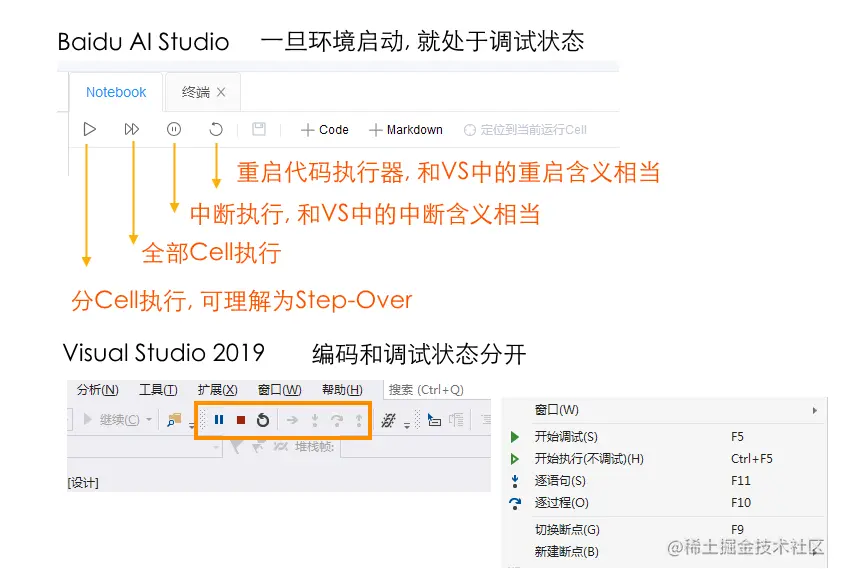Click the [设计] label
The width and height of the screenshot is (842, 574).
[83, 483]
